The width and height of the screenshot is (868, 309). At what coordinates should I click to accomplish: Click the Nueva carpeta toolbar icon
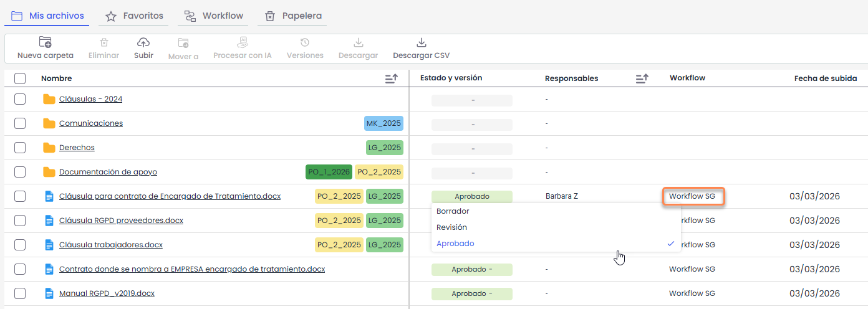(x=45, y=42)
